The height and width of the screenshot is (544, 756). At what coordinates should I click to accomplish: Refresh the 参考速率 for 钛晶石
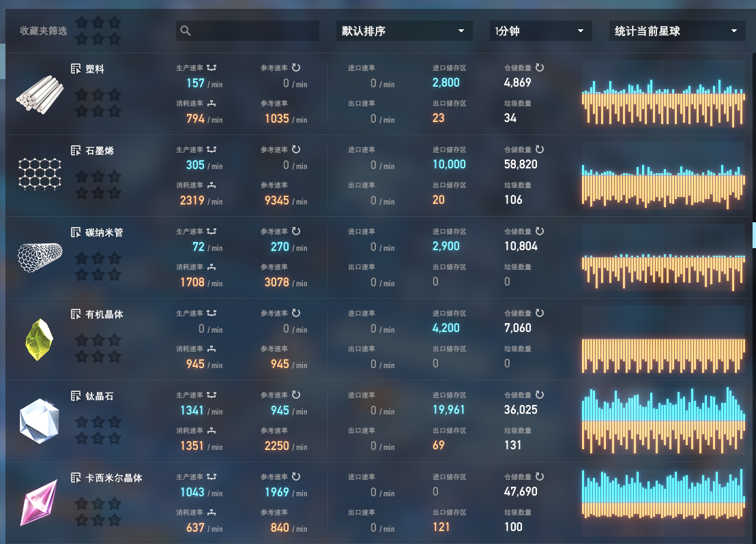(x=296, y=395)
